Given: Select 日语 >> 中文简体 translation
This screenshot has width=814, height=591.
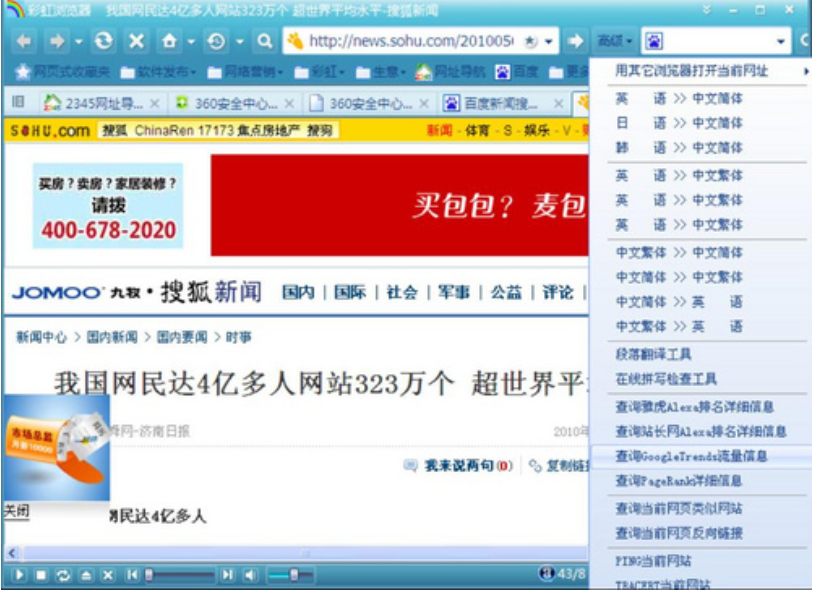Looking at the screenshot, I should 701,123.
